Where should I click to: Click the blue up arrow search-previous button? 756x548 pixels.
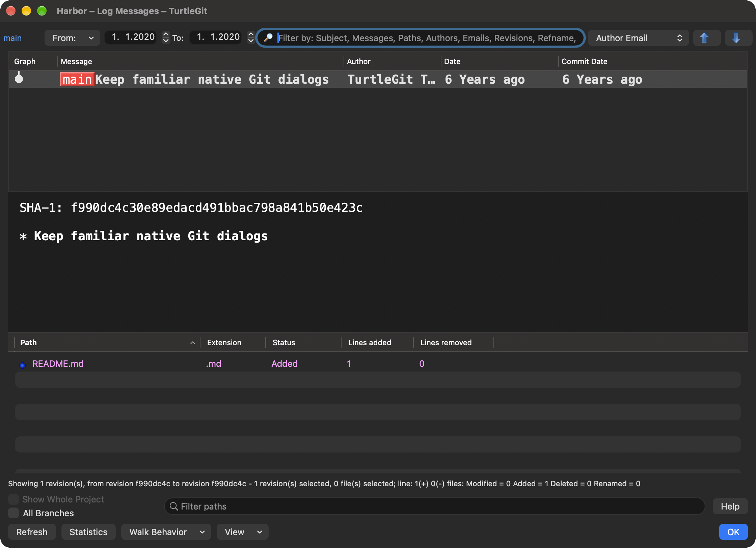[706, 38]
